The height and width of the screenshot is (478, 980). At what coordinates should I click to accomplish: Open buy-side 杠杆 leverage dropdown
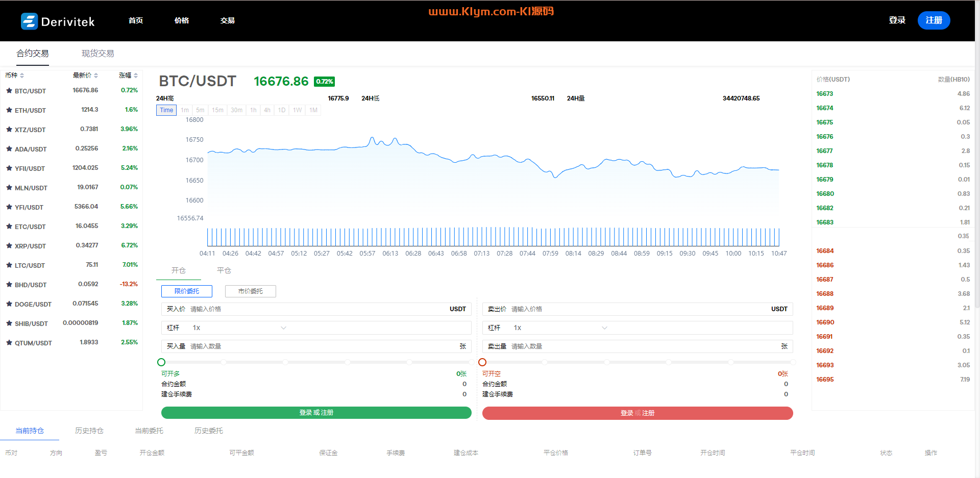(x=283, y=328)
